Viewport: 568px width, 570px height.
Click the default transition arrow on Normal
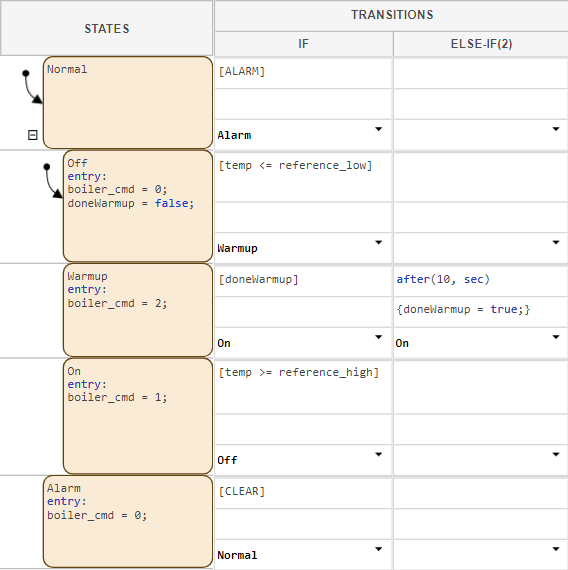click(32, 87)
